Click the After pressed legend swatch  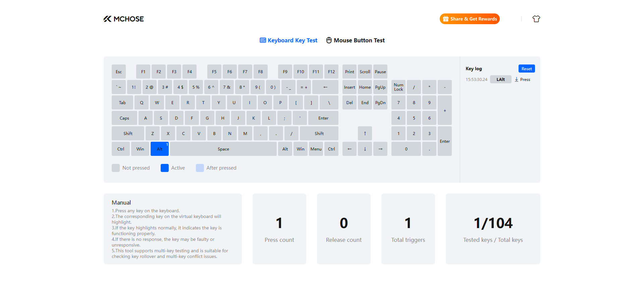pyautogui.click(x=200, y=168)
